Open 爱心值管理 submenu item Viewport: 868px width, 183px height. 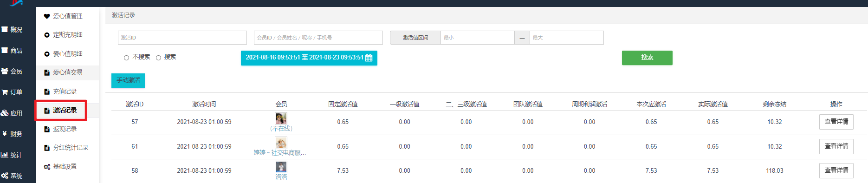pos(67,16)
